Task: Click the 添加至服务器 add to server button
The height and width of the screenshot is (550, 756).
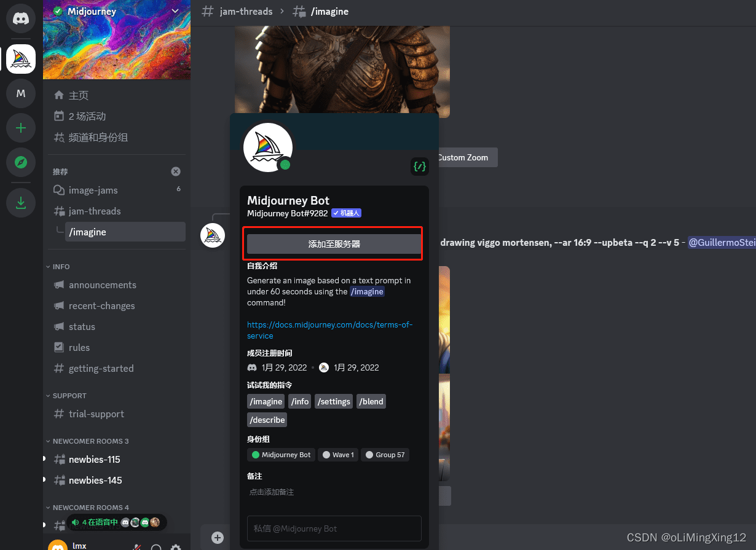Action: (334, 244)
